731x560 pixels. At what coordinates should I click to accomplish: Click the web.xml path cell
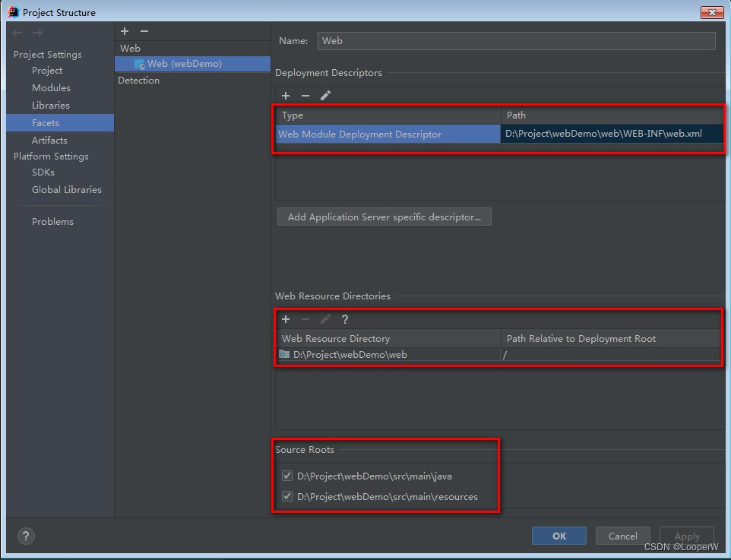[x=612, y=134]
